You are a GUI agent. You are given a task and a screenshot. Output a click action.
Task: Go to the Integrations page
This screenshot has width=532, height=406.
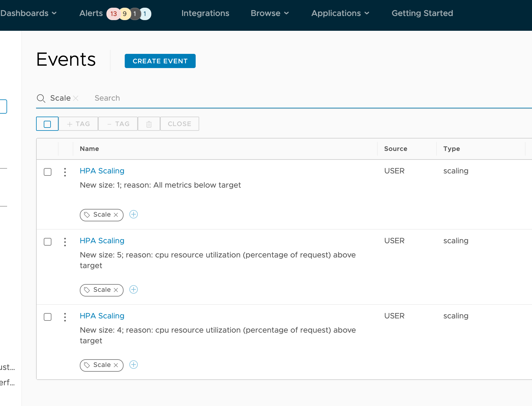click(205, 13)
